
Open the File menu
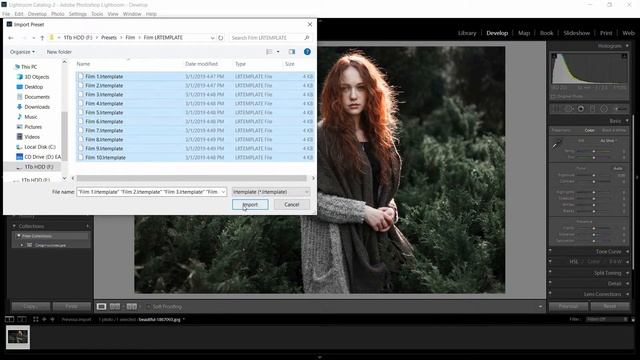6,14
